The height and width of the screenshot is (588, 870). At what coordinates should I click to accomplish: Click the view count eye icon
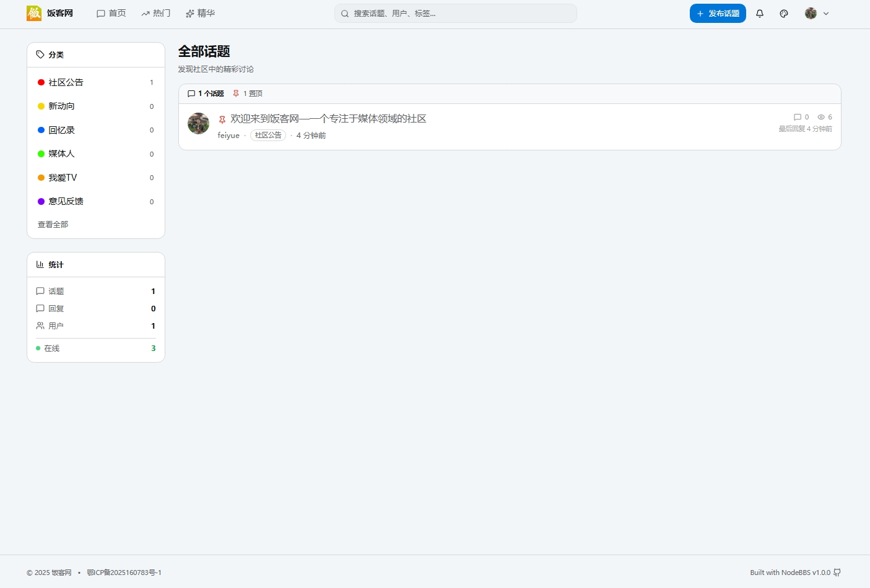821,117
